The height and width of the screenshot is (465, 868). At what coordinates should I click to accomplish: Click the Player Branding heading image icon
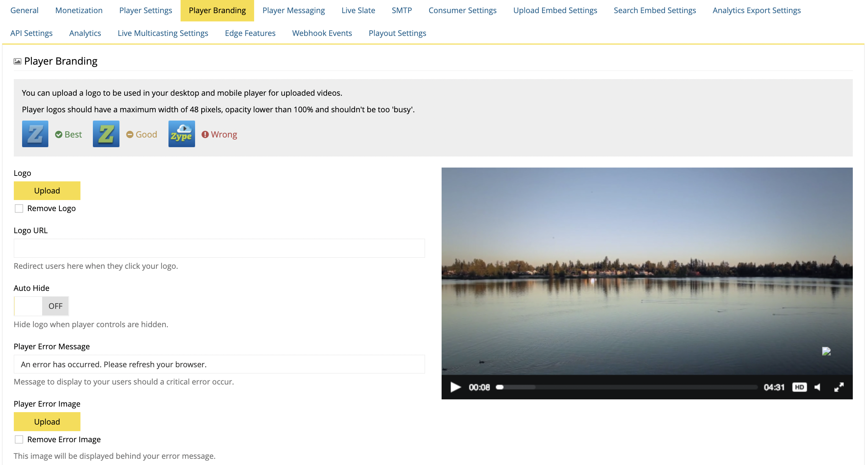[x=17, y=61]
